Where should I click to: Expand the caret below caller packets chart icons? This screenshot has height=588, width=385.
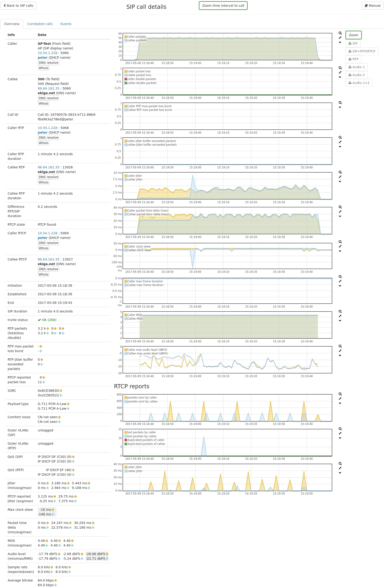[340, 42]
